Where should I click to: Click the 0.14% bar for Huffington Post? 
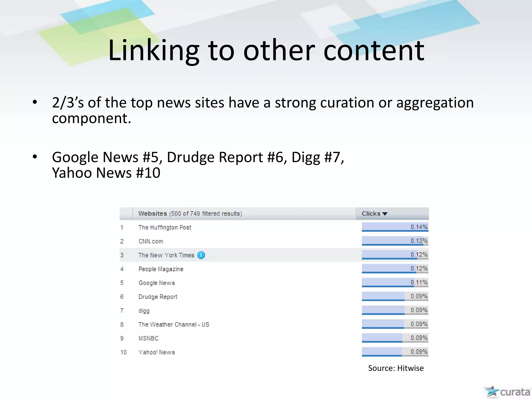pyautogui.click(x=395, y=227)
